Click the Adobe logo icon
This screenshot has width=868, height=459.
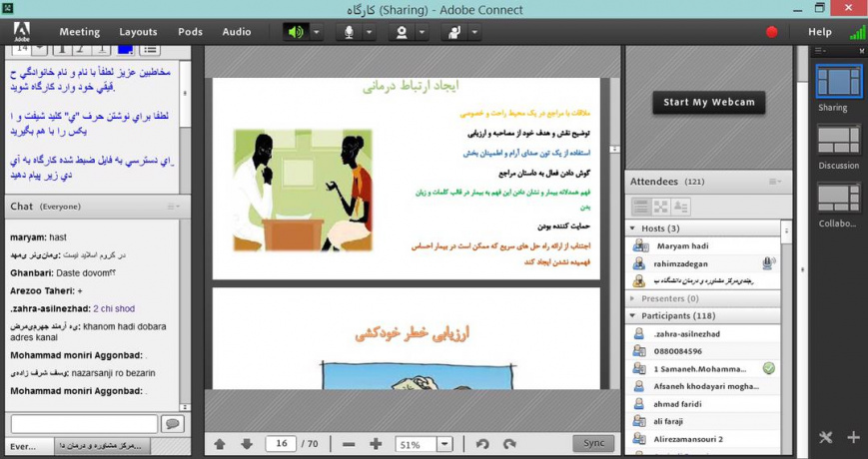click(x=21, y=32)
